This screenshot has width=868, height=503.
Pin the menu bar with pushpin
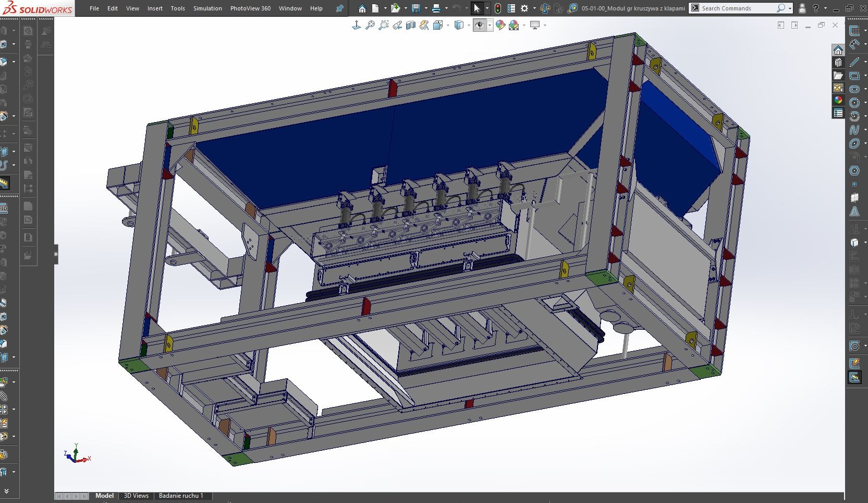click(x=340, y=8)
